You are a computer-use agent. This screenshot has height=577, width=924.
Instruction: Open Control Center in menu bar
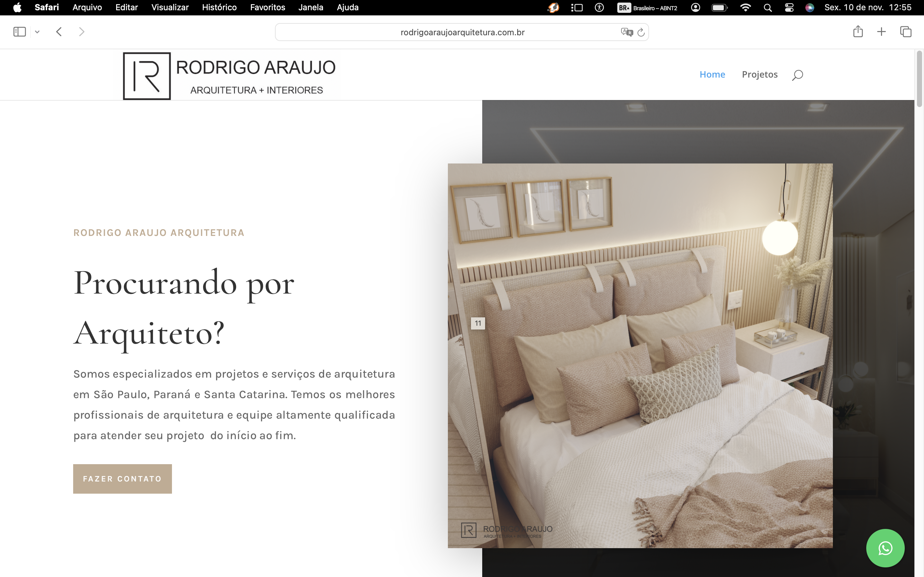pyautogui.click(x=789, y=8)
